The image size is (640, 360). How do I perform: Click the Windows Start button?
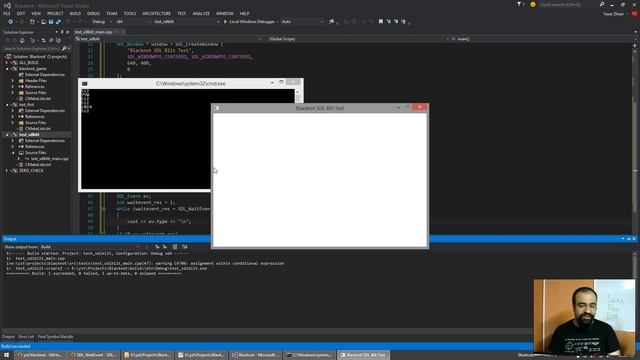(x=7, y=355)
